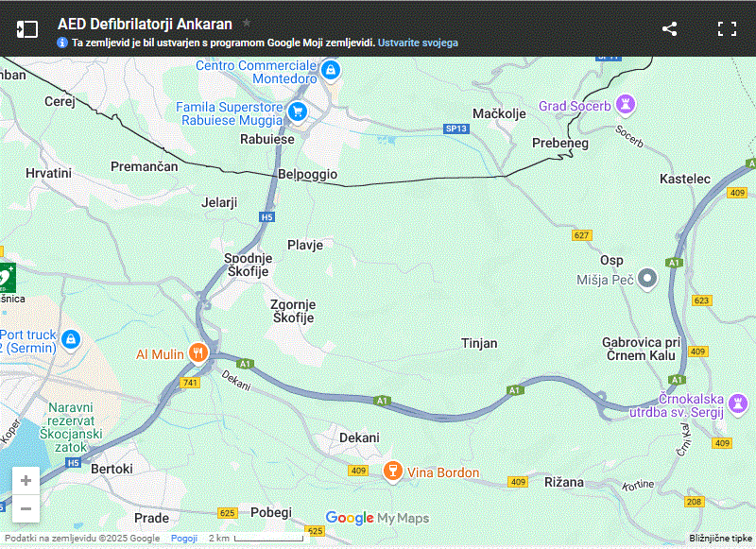Viewport: 756px width, 549px height.
Task: Select Črnokalska utrdba sv. Sergij pin
Action: [738, 403]
